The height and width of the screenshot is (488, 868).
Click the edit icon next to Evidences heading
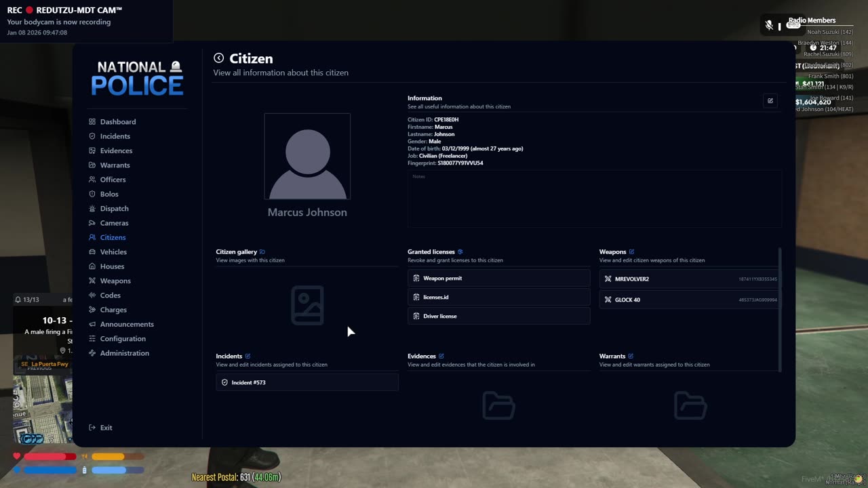[x=441, y=357]
